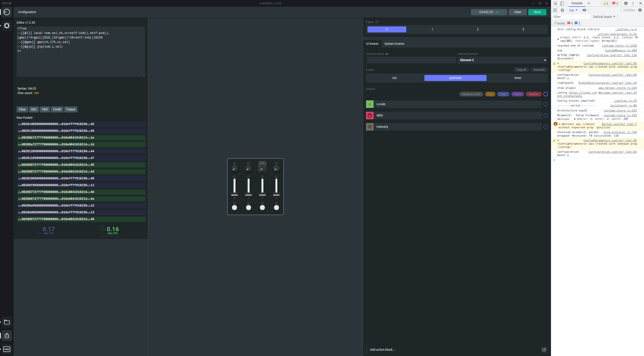Open the Selected Element dropdown showing Element 2

[x=502, y=60]
